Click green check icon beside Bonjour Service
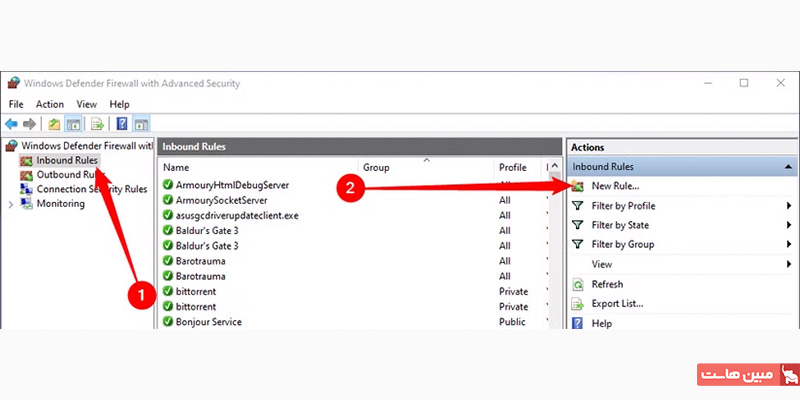Viewport: 800px width, 400px height. [x=167, y=322]
